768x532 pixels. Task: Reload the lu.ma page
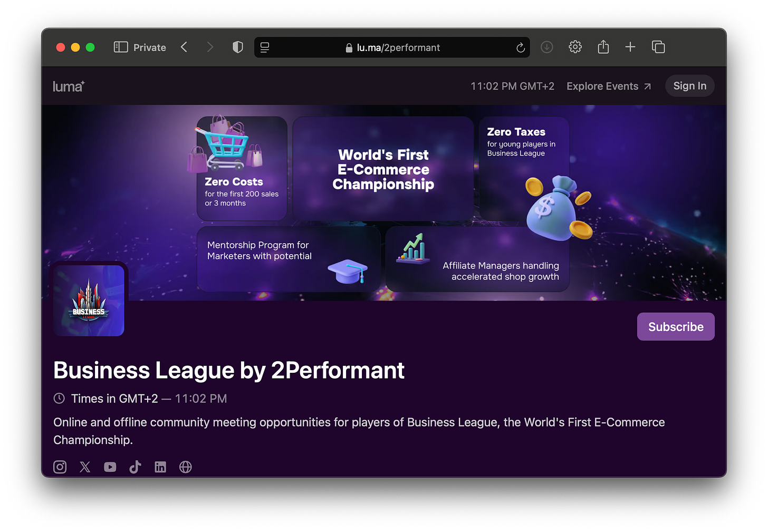point(521,47)
